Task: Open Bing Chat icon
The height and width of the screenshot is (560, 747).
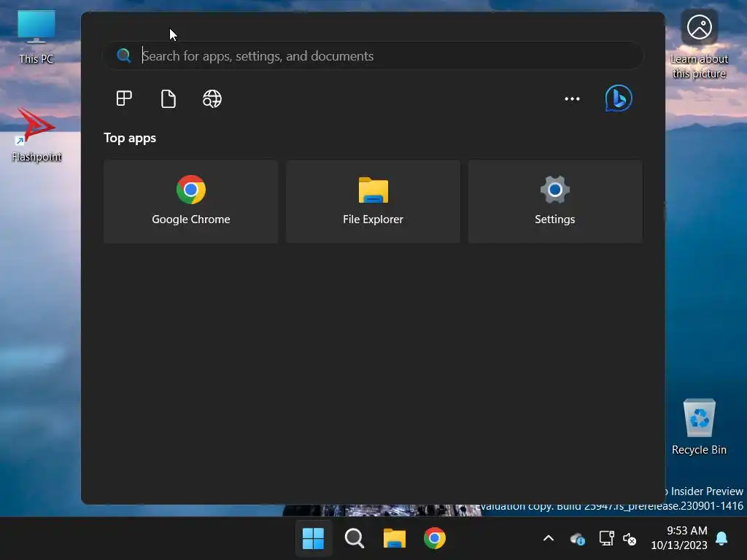Action: [x=619, y=98]
